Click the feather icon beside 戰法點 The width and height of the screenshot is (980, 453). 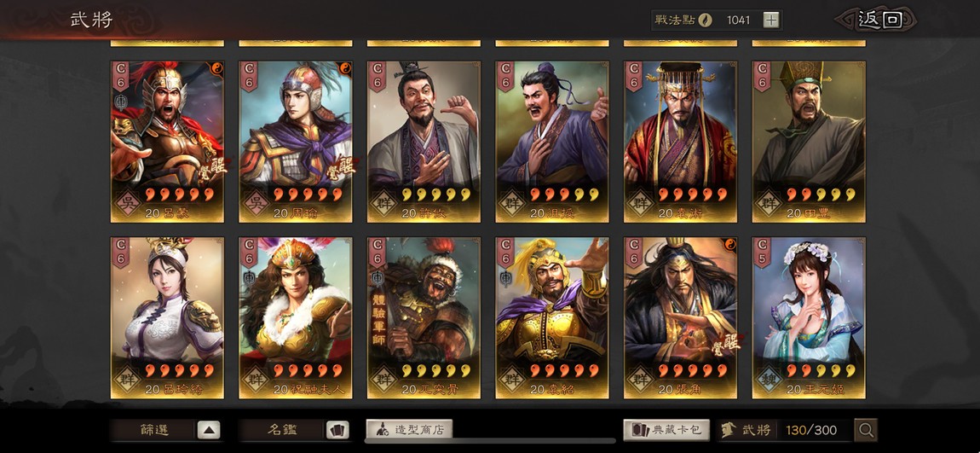pyautogui.click(x=705, y=20)
